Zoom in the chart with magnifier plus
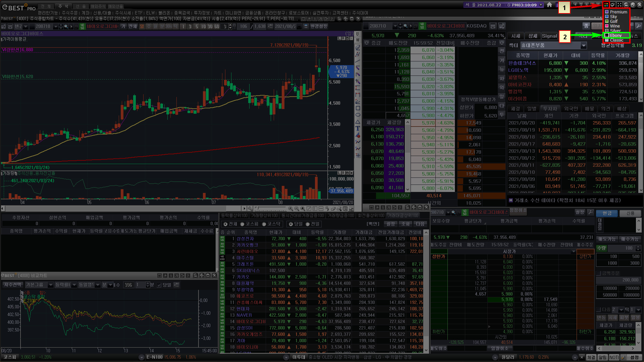This screenshot has width=644, height=362. (x=291, y=209)
